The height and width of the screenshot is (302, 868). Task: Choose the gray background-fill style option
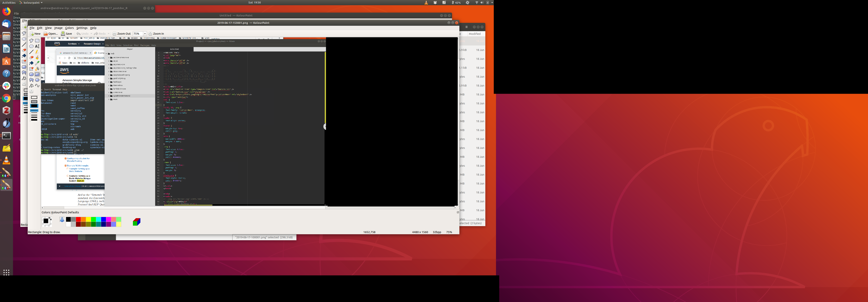34,102
